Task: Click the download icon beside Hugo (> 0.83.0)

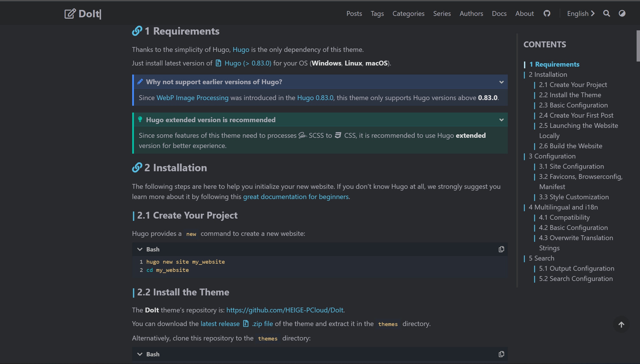Action: point(218,63)
